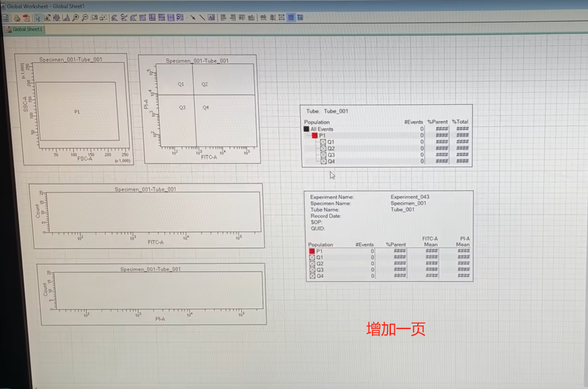This screenshot has width=588, height=389.
Task: Click Q2 quadrant label in dot plot
Action: [x=205, y=85]
